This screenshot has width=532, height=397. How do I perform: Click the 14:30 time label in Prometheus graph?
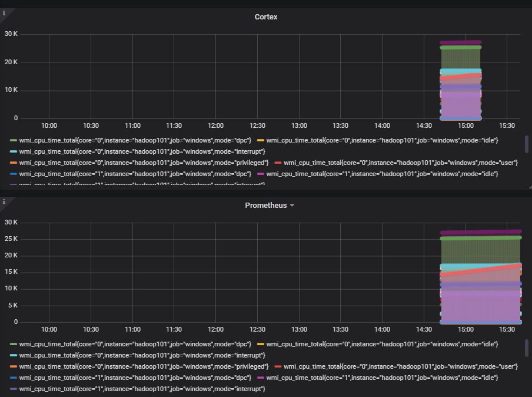(x=424, y=329)
